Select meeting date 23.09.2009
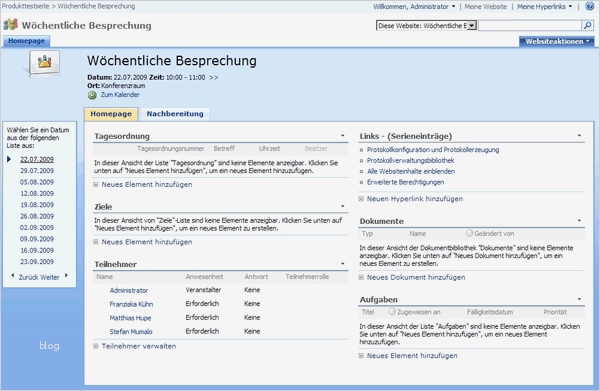 pos(37,262)
